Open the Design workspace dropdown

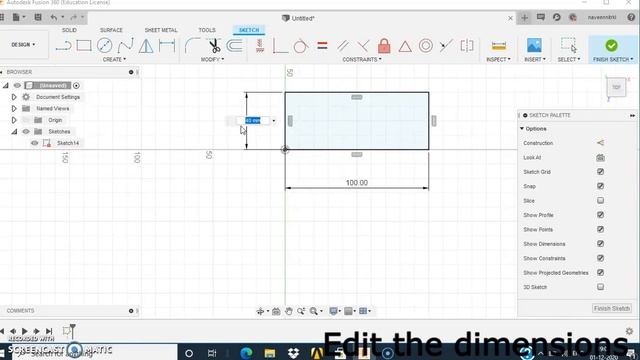[23, 44]
